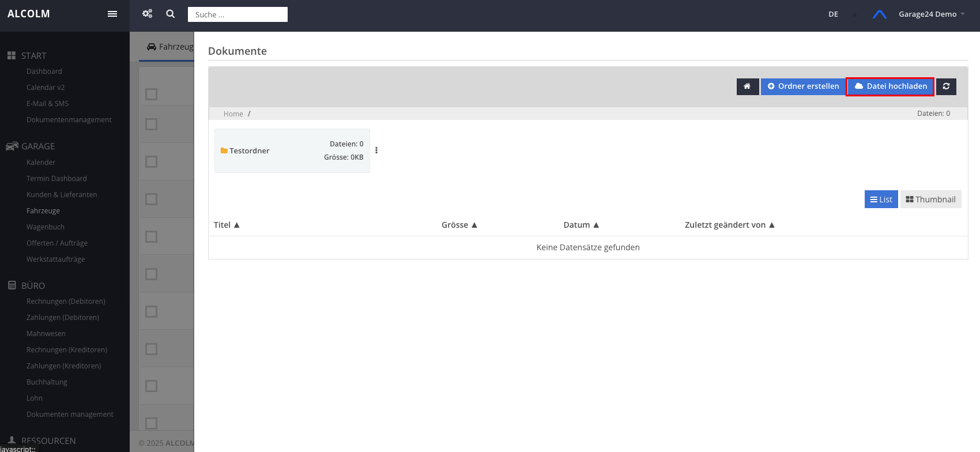Sort by Datum column
This screenshot has height=452, width=980.
point(581,225)
